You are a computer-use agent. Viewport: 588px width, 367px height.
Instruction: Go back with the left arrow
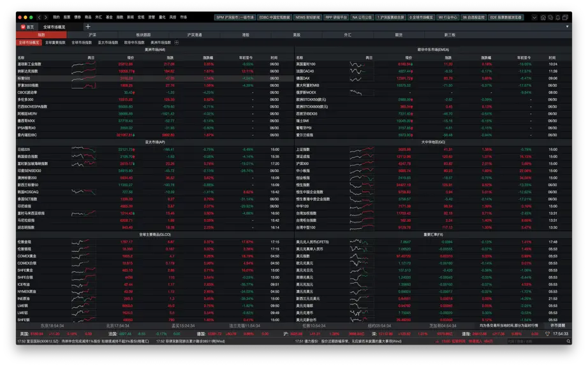(x=39, y=17)
